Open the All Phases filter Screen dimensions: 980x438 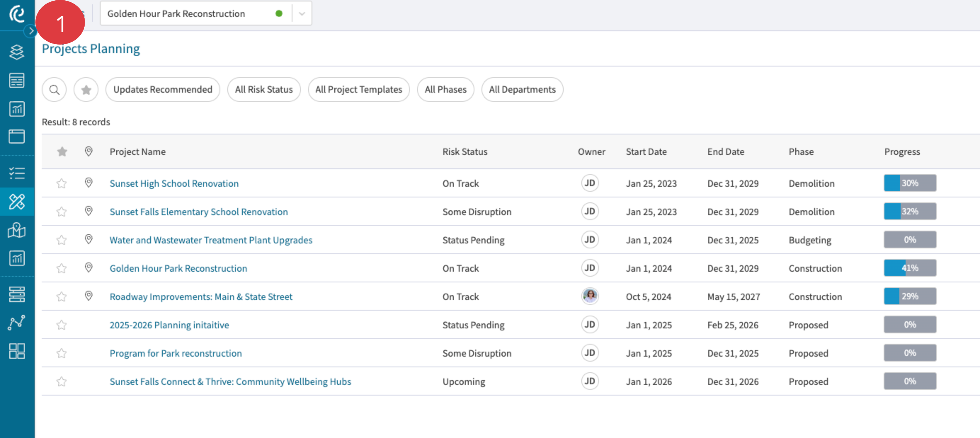(x=445, y=90)
